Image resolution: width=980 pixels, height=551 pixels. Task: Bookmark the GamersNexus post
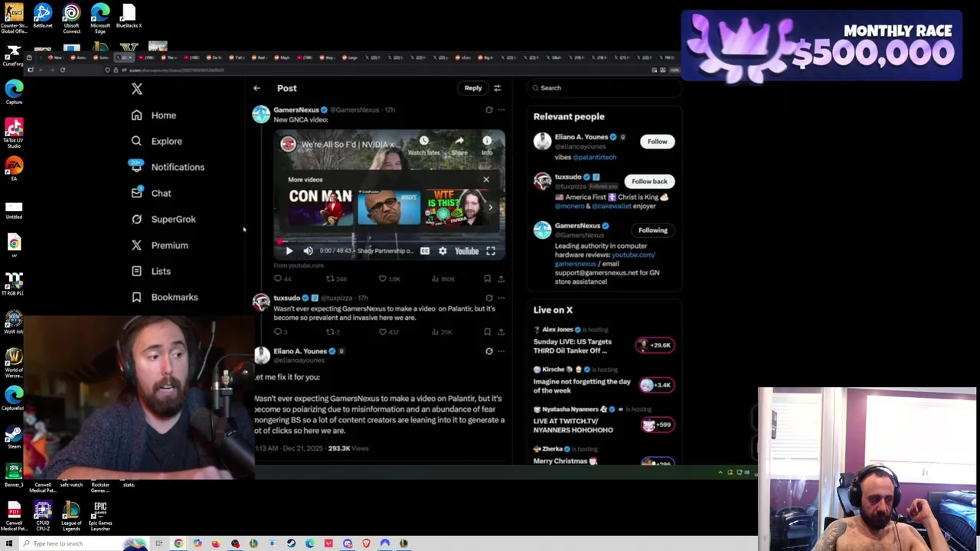(487, 279)
